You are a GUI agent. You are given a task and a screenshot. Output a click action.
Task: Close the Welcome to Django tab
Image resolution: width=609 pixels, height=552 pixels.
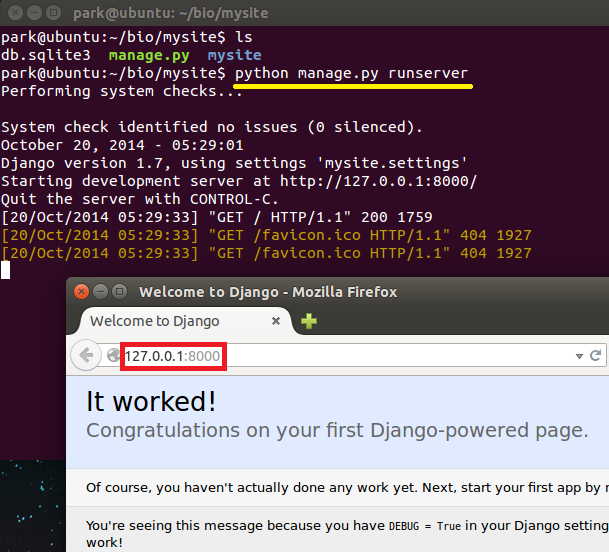(276, 321)
